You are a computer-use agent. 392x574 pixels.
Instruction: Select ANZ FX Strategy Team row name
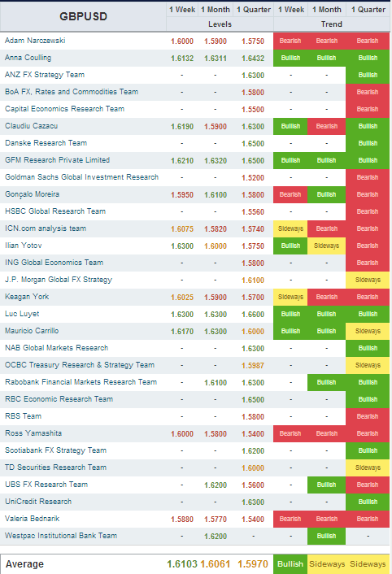[x=45, y=75]
